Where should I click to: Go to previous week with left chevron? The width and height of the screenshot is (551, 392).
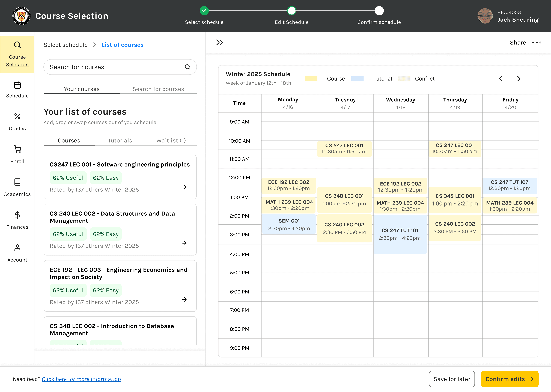501,79
